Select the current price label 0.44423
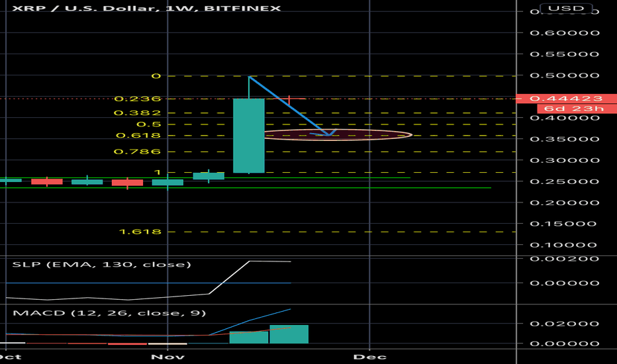 click(566, 99)
